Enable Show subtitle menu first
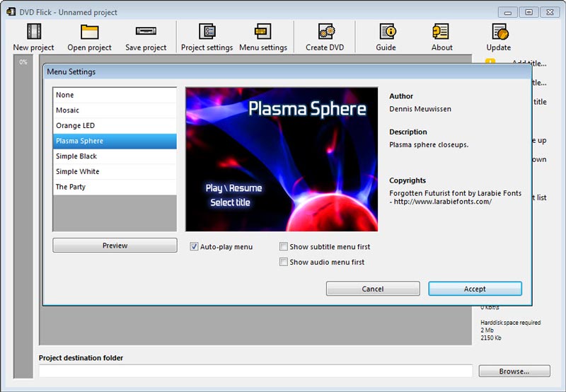The height and width of the screenshot is (392, 566). 284,247
